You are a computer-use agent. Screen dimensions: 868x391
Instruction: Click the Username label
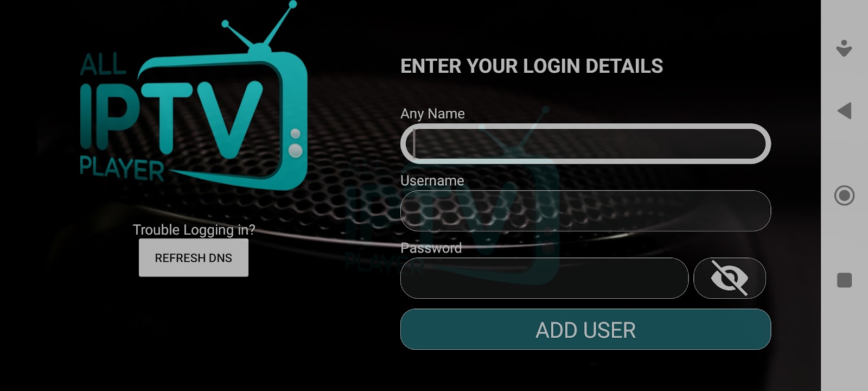(x=432, y=181)
